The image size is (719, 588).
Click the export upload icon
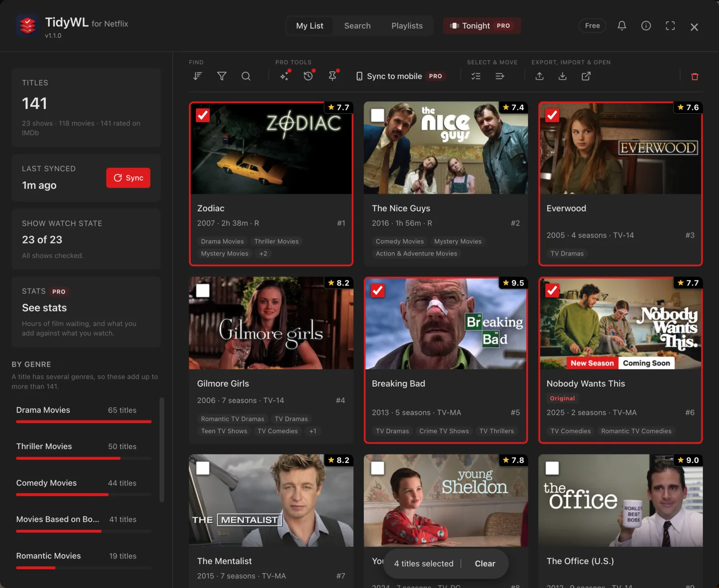540,76
